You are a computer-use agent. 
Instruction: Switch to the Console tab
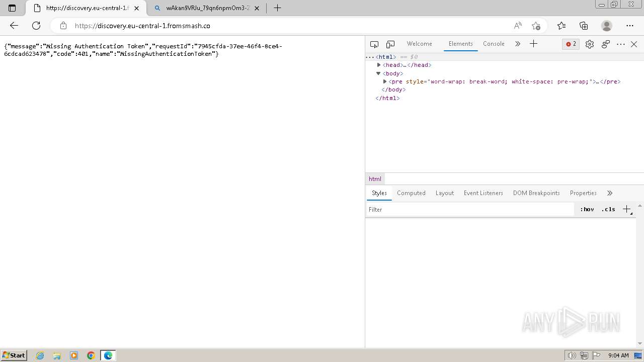pos(494,44)
